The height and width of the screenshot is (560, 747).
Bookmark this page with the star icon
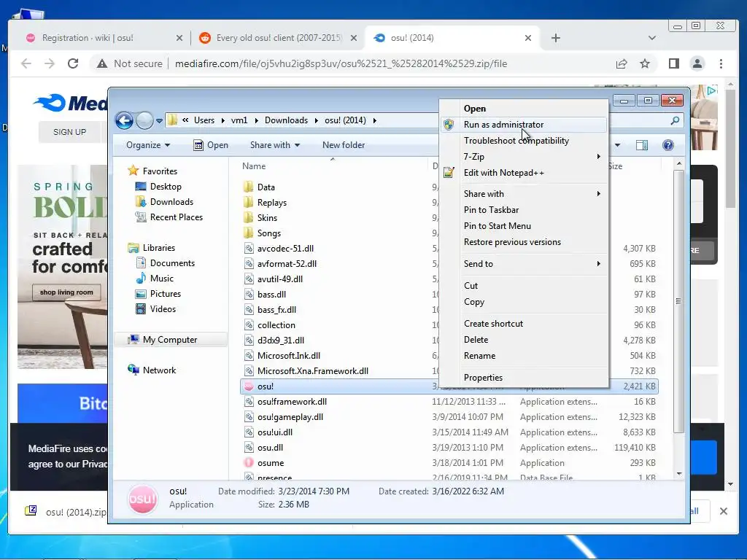[645, 64]
